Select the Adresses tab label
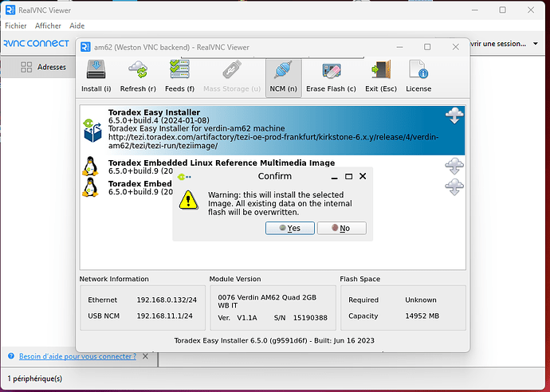Image resolution: width=550 pixels, height=392 pixels. point(52,67)
